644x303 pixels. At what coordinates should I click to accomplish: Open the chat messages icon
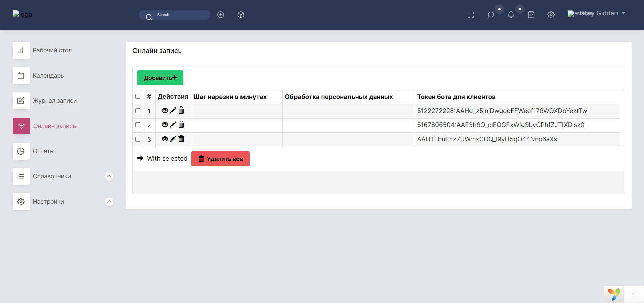point(491,15)
